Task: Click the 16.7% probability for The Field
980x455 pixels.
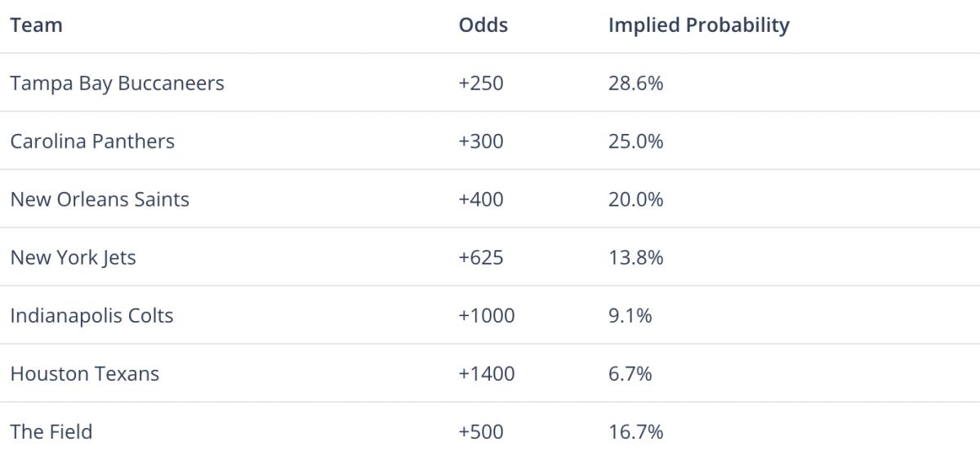Action: coord(636,432)
